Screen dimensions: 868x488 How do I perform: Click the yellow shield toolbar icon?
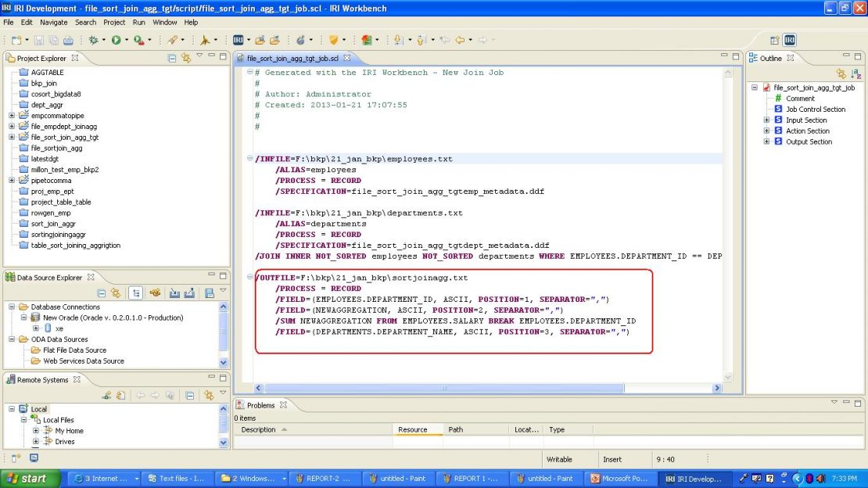(333, 40)
